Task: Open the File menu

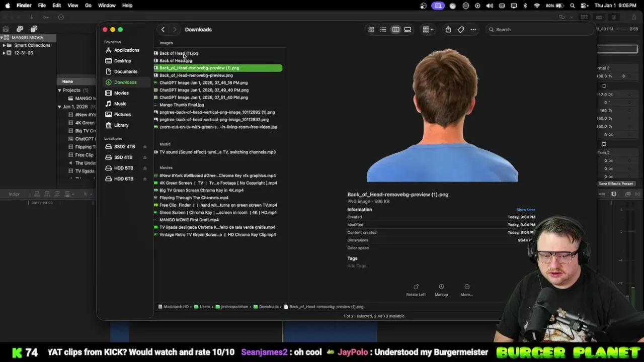Action: 42,6
